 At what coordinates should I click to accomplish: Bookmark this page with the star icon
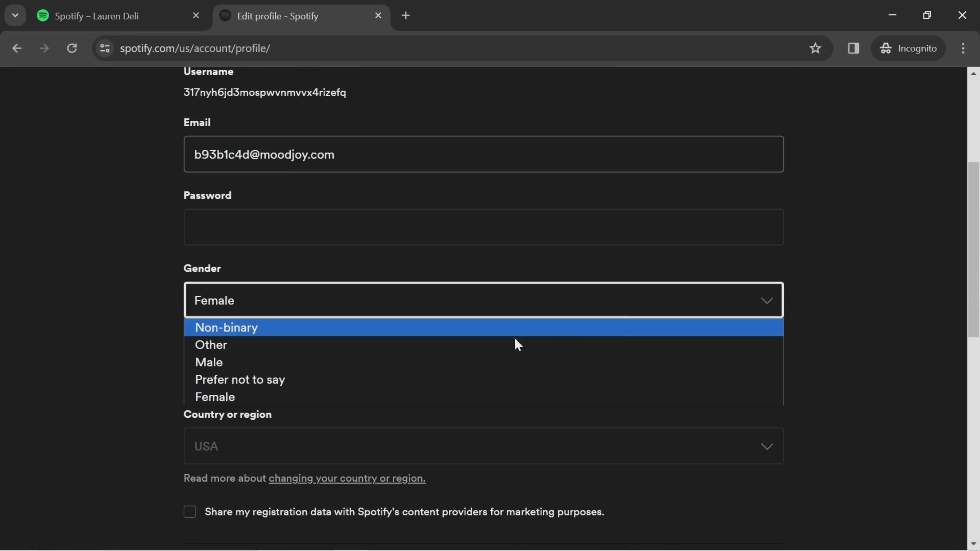tap(815, 48)
